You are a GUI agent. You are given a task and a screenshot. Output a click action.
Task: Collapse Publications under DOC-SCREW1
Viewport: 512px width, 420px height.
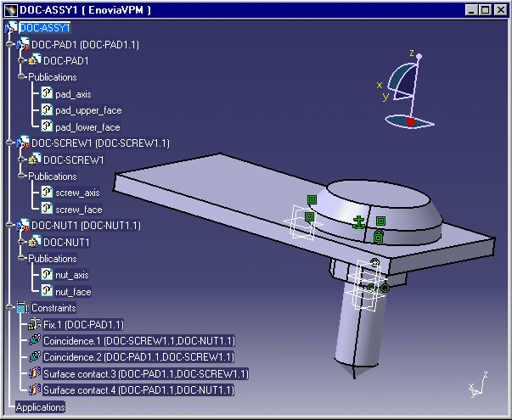pos(21,176)
